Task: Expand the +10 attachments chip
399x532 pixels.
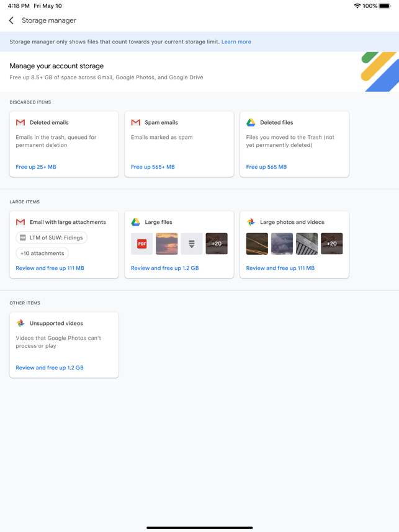Action: point(42,253)
